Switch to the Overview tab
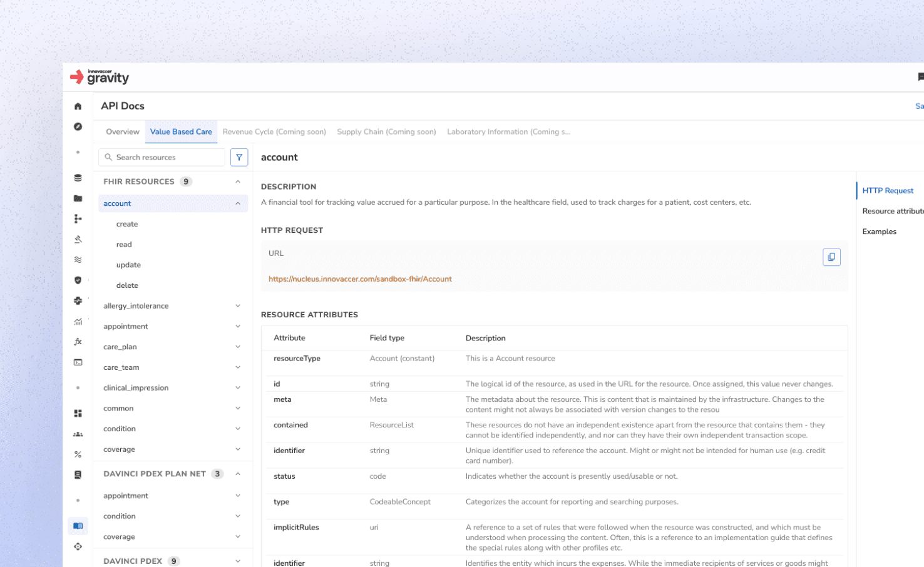The image size is (924, 567). pyautogui.click(x=123, y=131)
